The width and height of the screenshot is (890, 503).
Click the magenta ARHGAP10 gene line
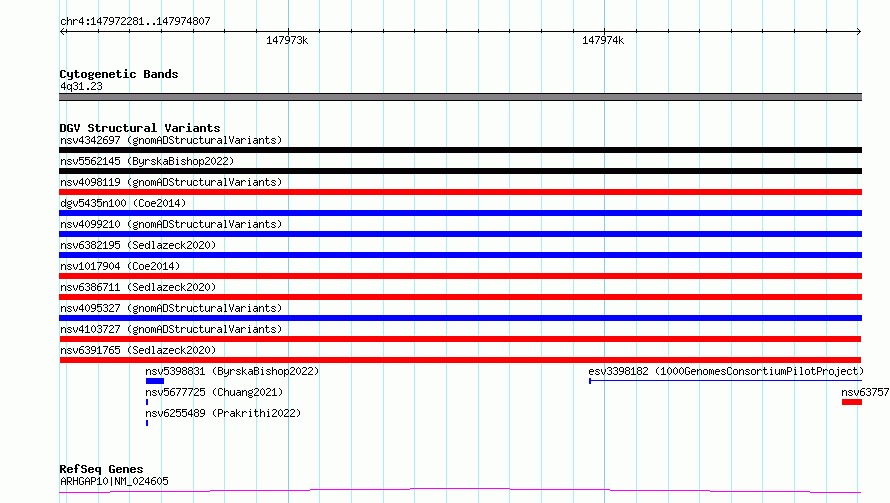[460, 491]
